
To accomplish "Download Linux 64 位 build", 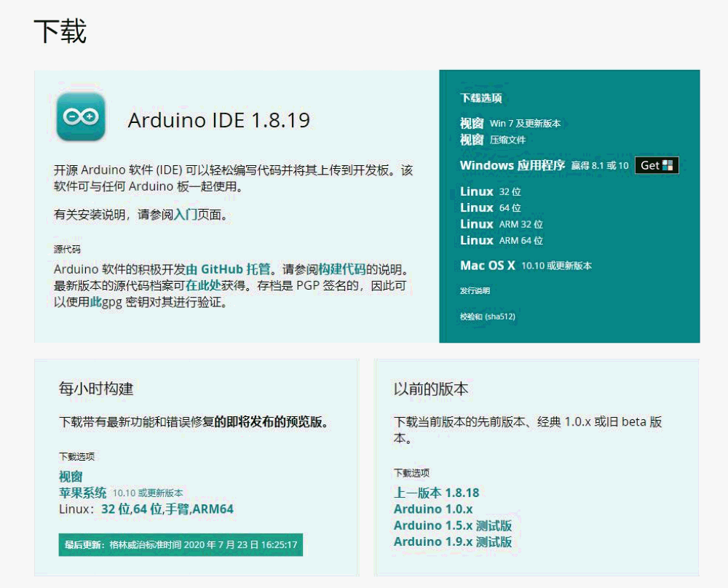I will coord(490,208).
